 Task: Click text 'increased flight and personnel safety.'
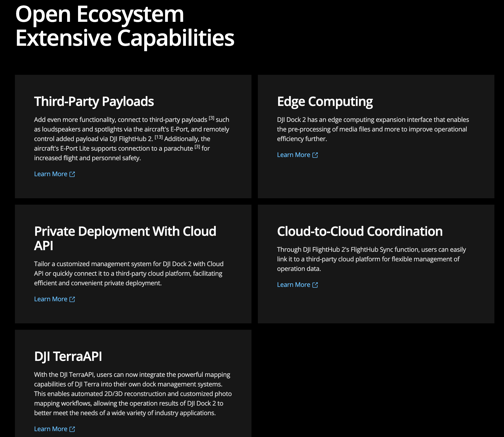pos(87,158)
